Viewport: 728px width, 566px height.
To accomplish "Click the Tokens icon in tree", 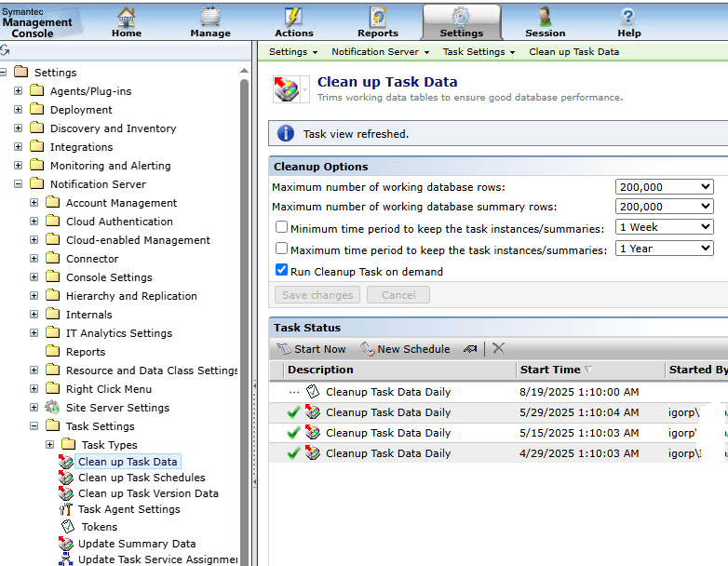I will (x=68, y=527).
